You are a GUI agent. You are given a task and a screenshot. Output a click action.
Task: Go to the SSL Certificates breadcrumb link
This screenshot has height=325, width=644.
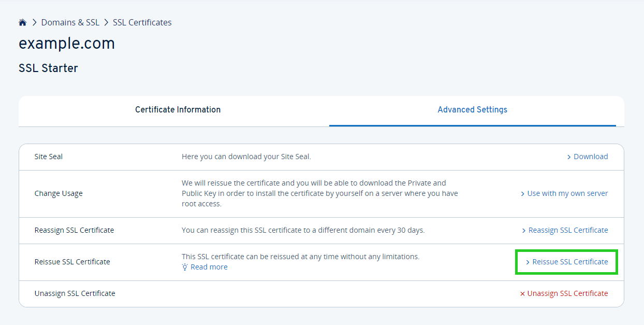[142, 22]
